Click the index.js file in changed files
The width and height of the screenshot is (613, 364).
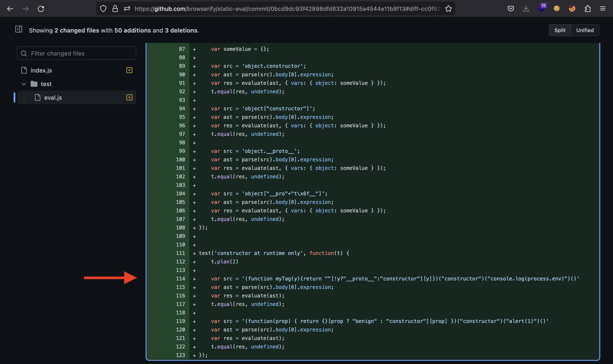click(41, 70)
